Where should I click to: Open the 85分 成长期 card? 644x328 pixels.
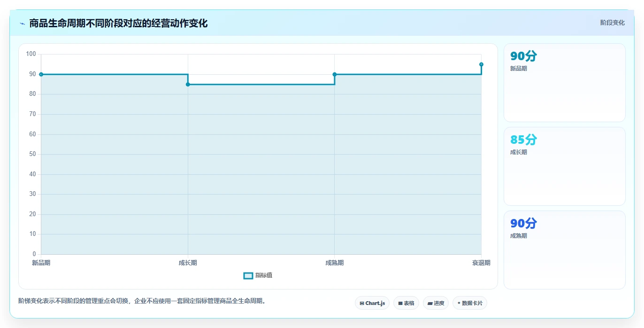564,166
